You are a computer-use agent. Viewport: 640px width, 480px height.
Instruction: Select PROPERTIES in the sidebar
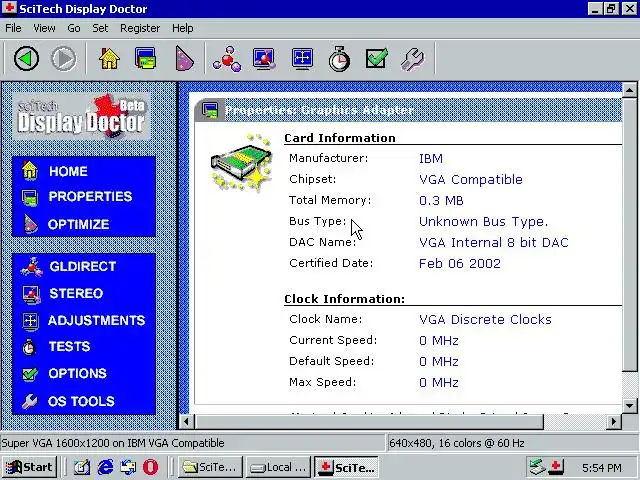click(x=90, y=196)
